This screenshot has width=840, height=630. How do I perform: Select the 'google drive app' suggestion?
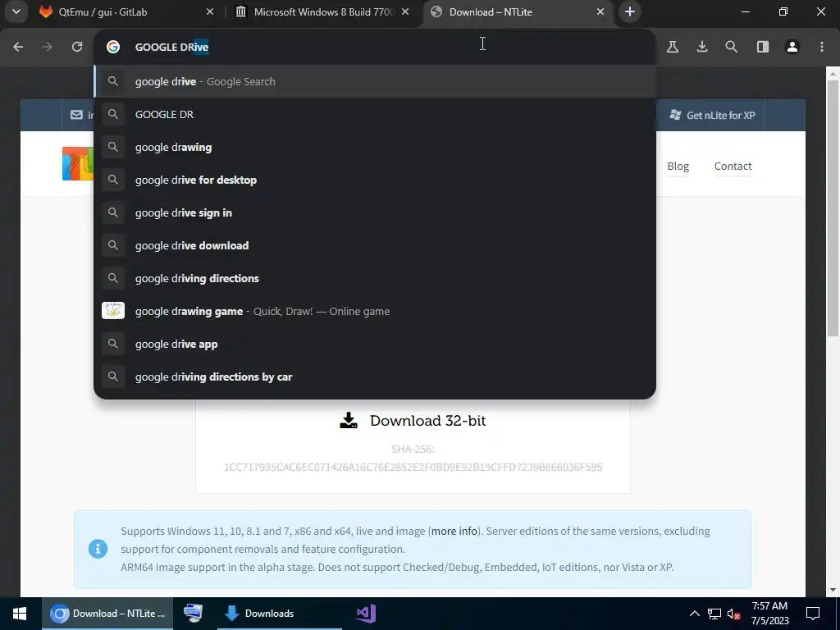(x=375, y=344)
